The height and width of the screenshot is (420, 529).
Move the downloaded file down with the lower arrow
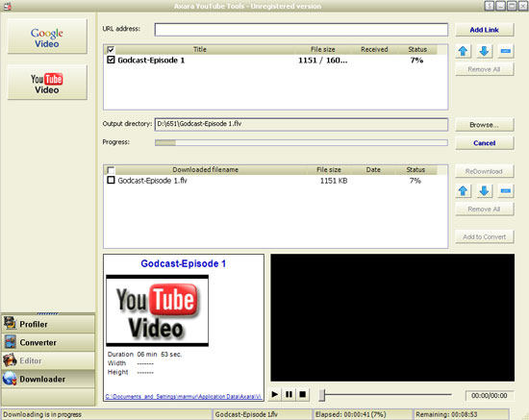[x=484, y=191]
